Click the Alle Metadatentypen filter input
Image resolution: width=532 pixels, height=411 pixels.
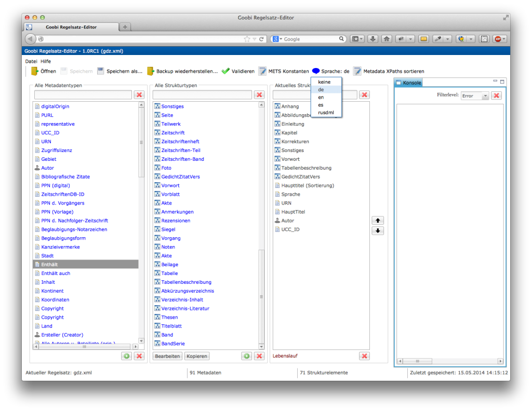click(83, 95)
